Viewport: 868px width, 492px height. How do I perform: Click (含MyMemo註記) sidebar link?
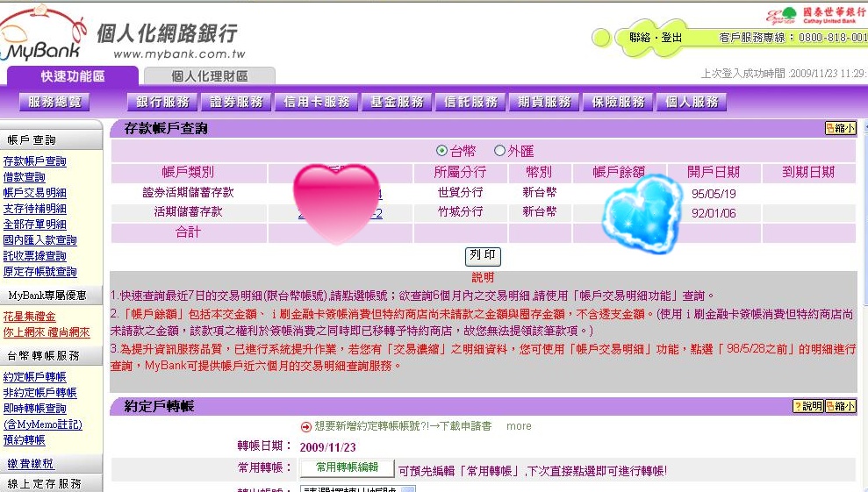[43, 424]
